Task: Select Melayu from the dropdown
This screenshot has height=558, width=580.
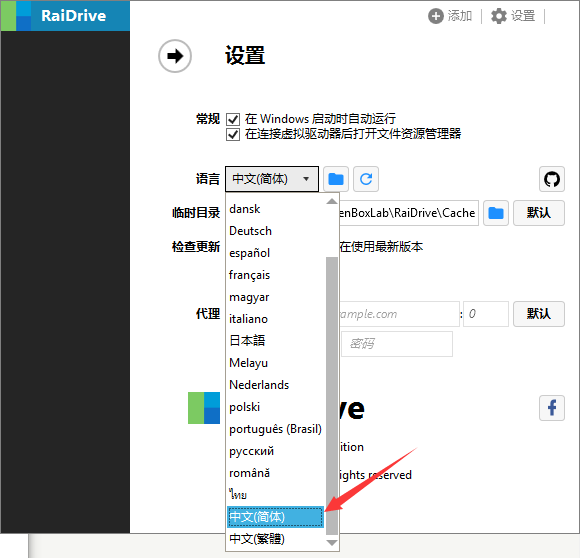Action: [x=276, y=363]
